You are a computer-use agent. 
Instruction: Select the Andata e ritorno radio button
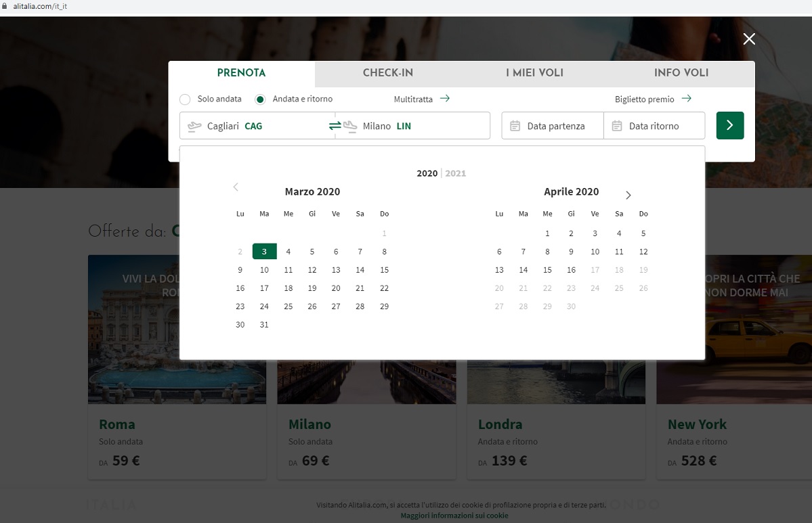(x=260, y=99)
